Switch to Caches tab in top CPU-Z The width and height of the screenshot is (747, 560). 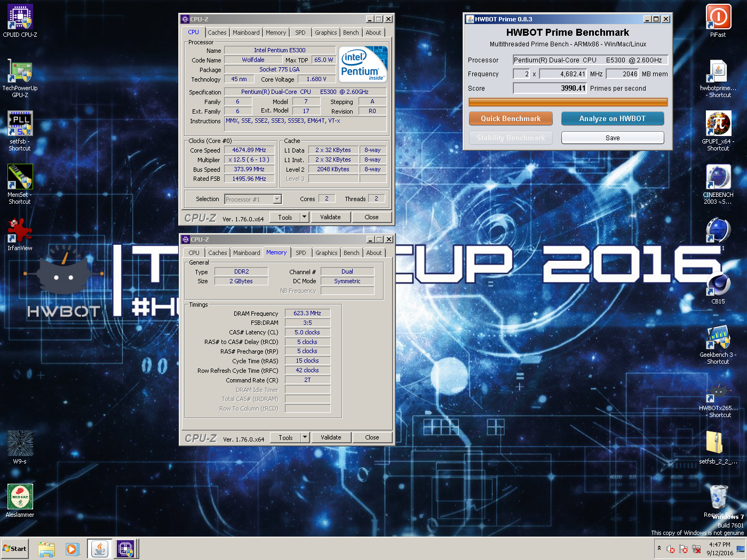(x=217, y=33)
